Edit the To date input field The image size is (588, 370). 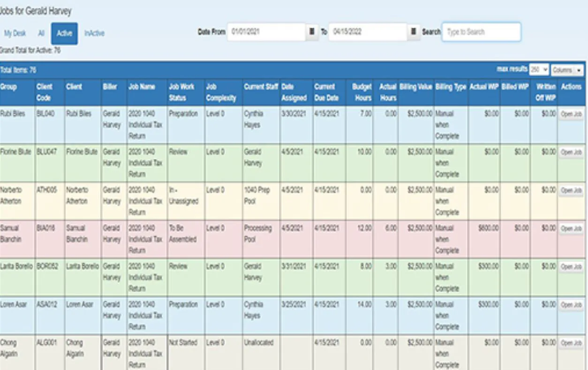[368, 32]
